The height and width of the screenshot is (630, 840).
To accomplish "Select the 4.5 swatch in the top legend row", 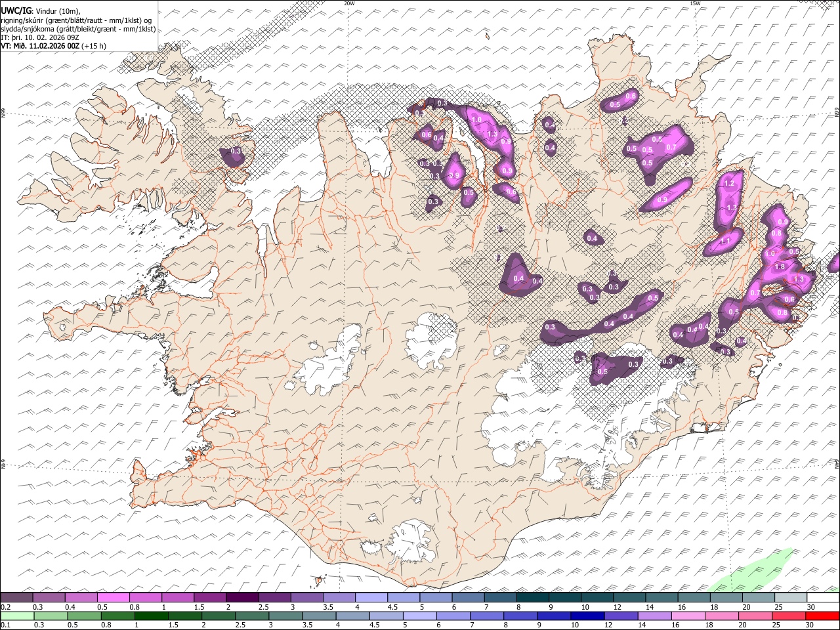I will point(403,597).
